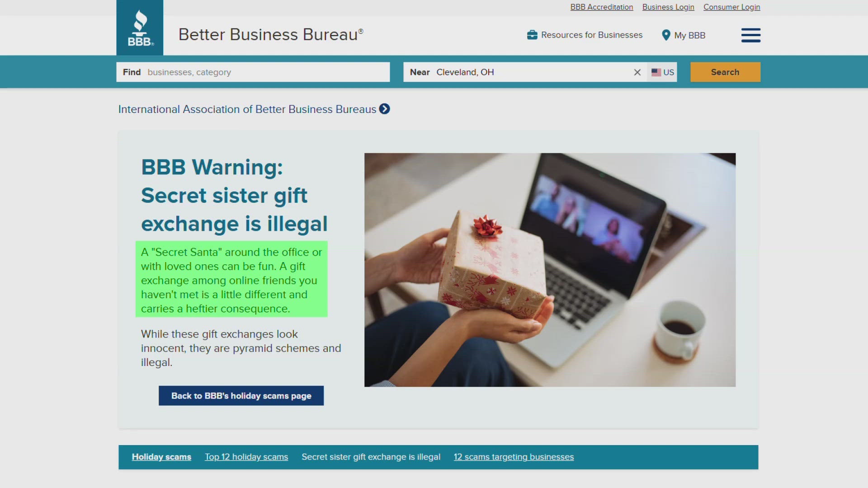Click the gift exchange article thumbnail image
The width and height of the screenshot is (868, 488).
point(550,269)
